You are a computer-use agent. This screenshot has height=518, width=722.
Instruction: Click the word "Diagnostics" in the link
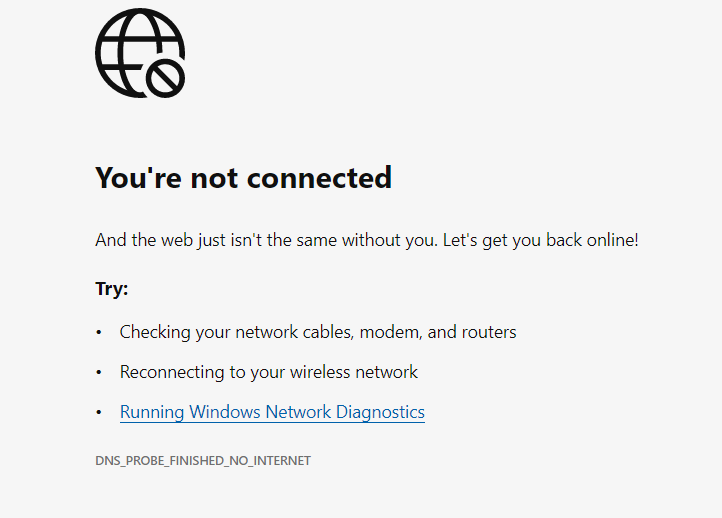coord(380,412)
